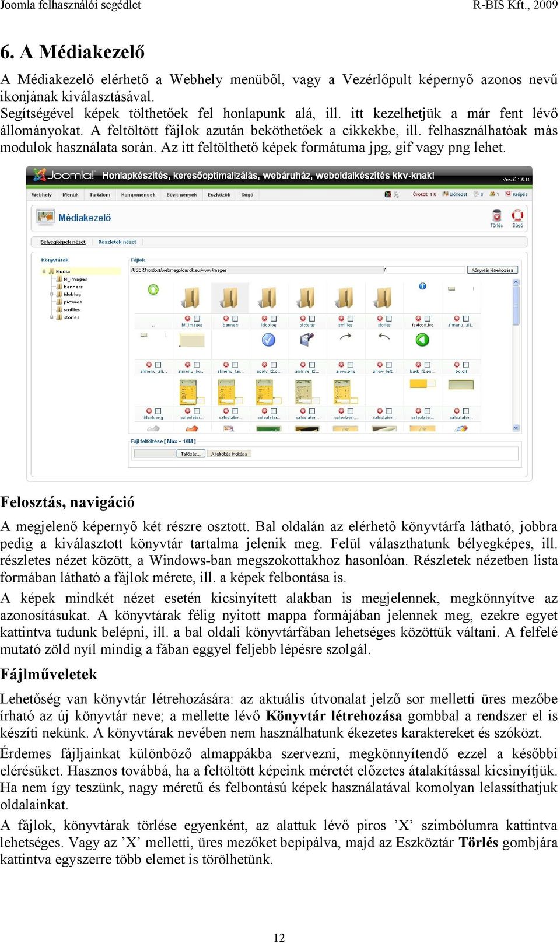The width and height of the screenshot is (560, 943).
Task: Tick the checkbox for pictures folder
Action: [312, 318]
